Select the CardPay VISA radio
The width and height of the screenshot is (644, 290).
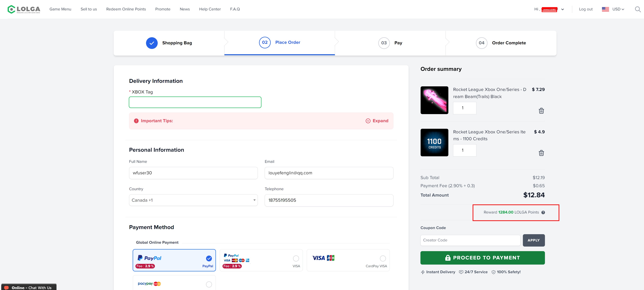pyautogui.click(x=383, y=259)
